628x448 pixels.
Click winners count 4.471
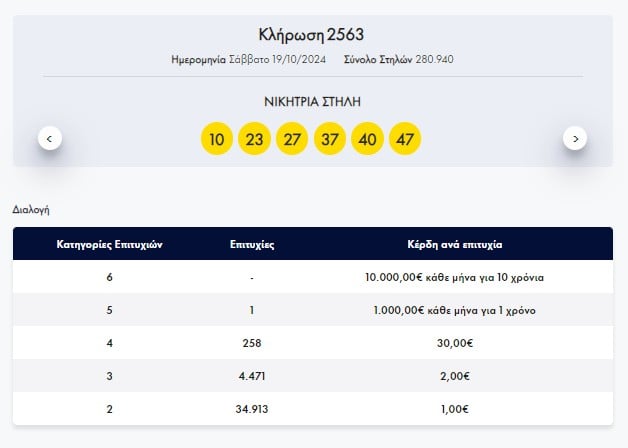252,376
